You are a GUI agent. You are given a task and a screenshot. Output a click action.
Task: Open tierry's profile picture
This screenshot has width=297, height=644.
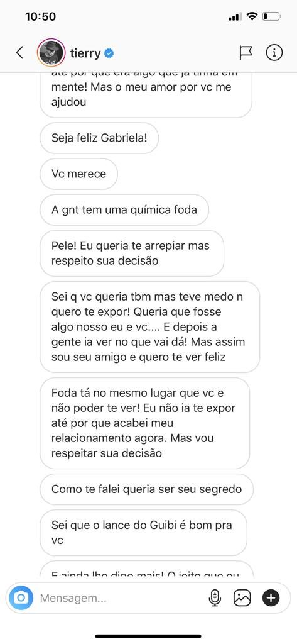(x=51, y=53)
